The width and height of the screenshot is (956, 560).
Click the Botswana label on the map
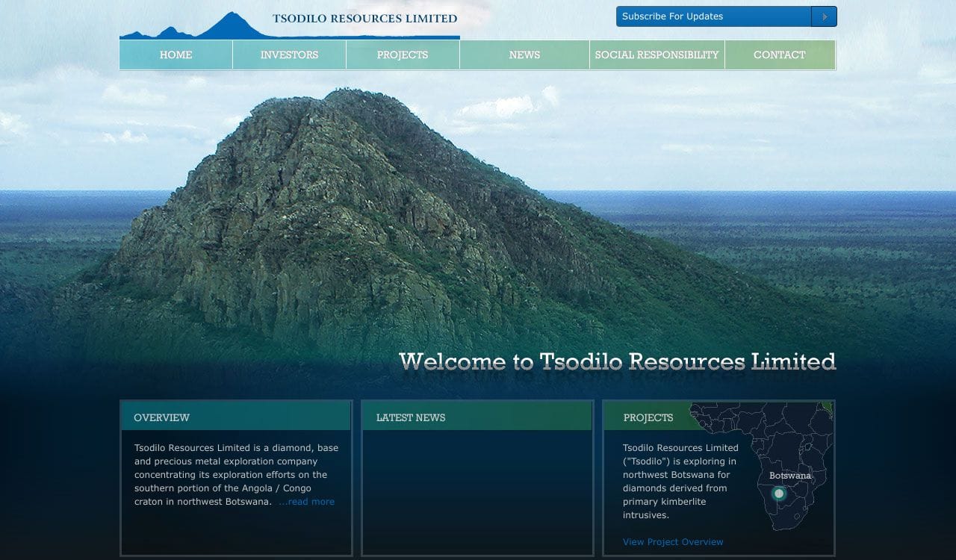(x=789, y=476)
